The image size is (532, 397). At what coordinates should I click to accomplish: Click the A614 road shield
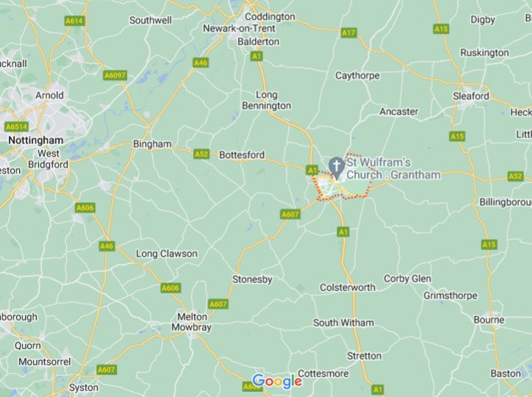coord(74,21)
